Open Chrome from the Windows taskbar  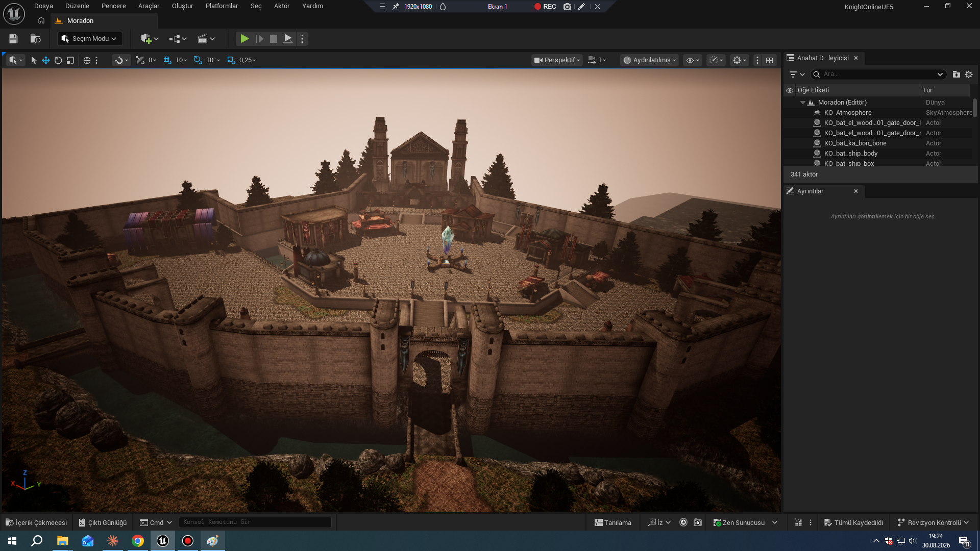point(138,541)
